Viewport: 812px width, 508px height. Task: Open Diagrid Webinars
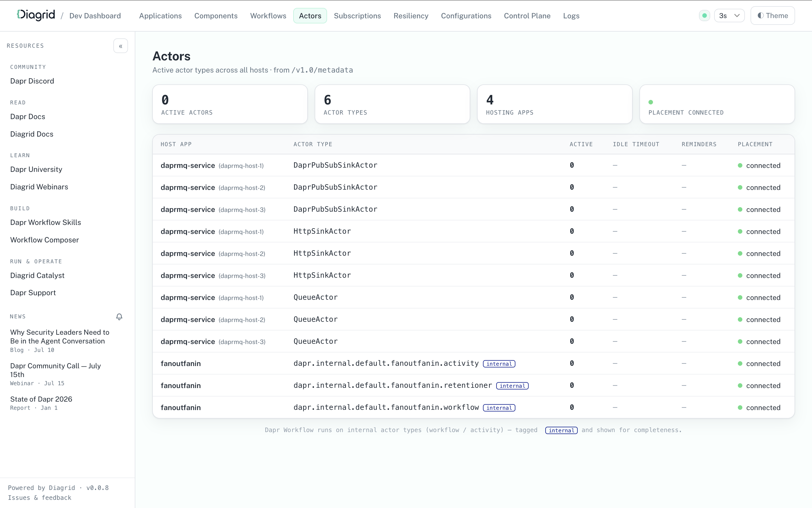pos(39,187)
